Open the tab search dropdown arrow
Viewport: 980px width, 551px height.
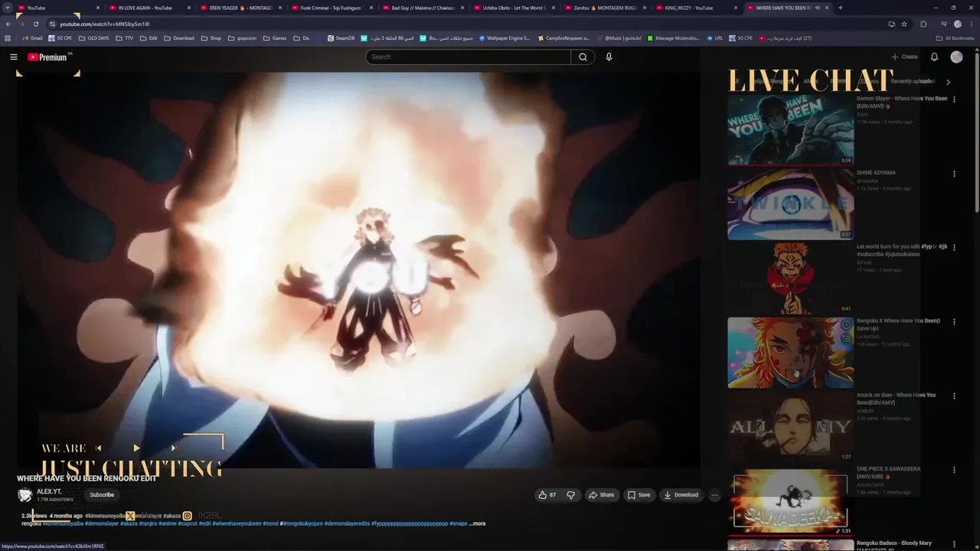pos(8,8)
